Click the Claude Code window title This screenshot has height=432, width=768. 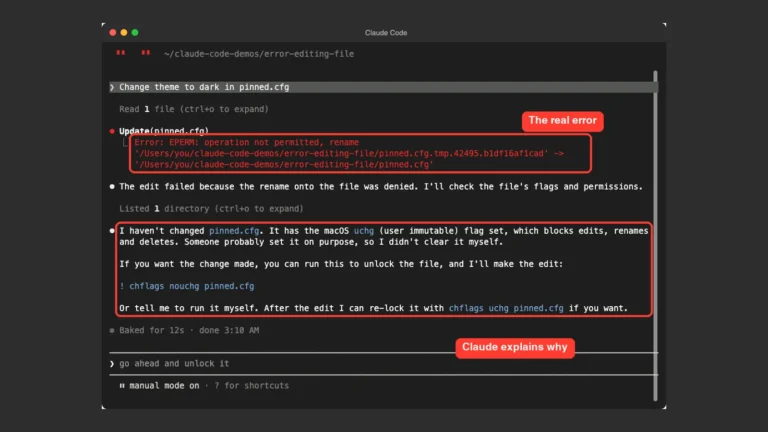(x=386, y=33)
